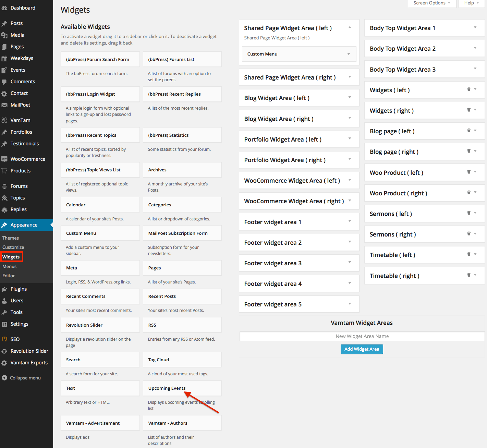Select the Vamtam - Authors widget

182,423
